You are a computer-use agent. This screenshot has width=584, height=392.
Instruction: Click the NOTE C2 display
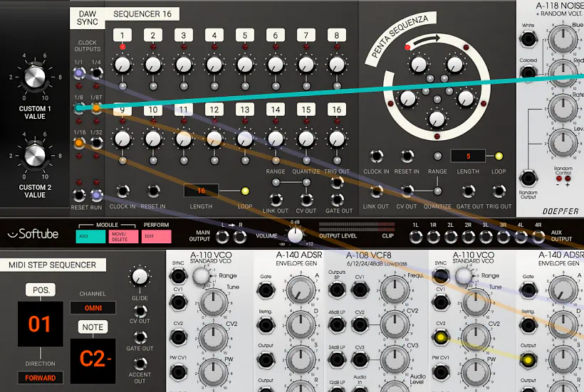[x=93, y=361]
